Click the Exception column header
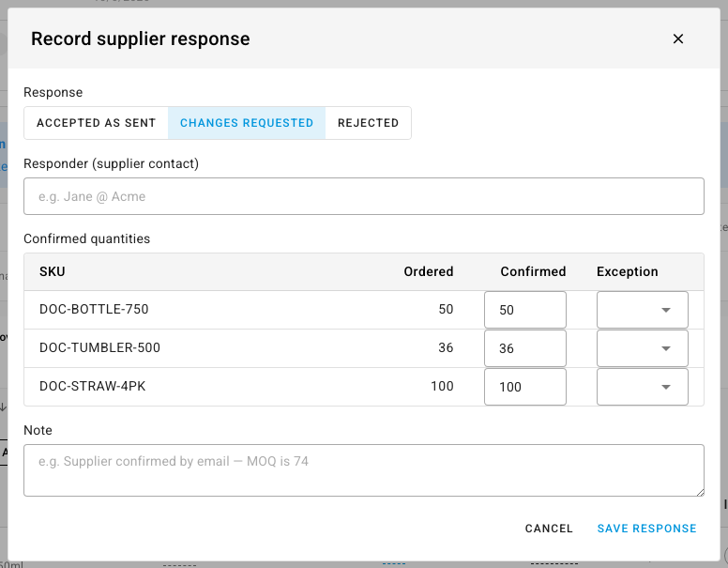728x568 pixels. (628, 271)
